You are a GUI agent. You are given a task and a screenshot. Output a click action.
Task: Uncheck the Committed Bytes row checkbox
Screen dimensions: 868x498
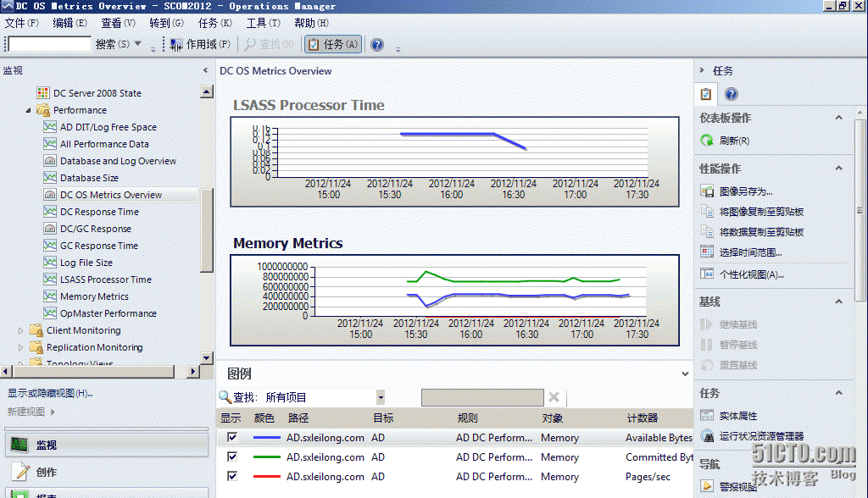pyautogui.click(x=232, y=456)
